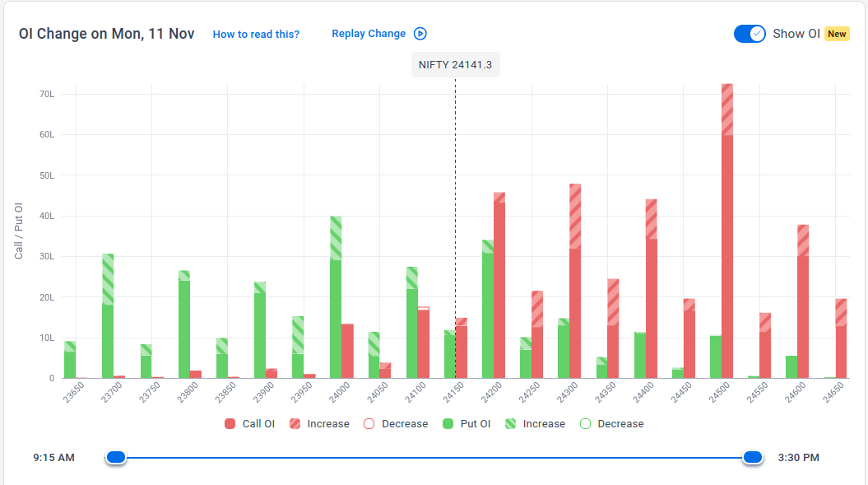
Task: Click the Replay Change play icon
Action: tap(420, 34)
